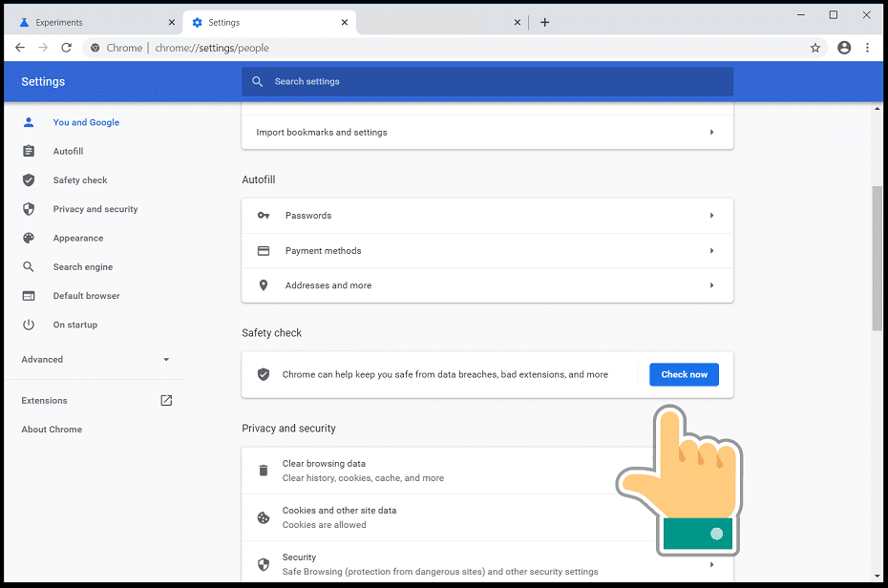This screenshot has width=888, height=588.
Task: Close the untitled third tab
Action: (518, 23)
